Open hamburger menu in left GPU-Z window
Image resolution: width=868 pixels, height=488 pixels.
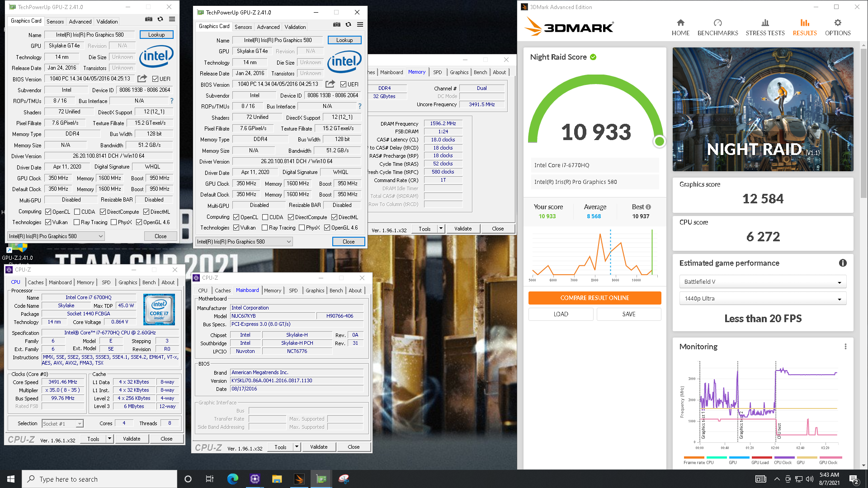[x=172, y=19]
